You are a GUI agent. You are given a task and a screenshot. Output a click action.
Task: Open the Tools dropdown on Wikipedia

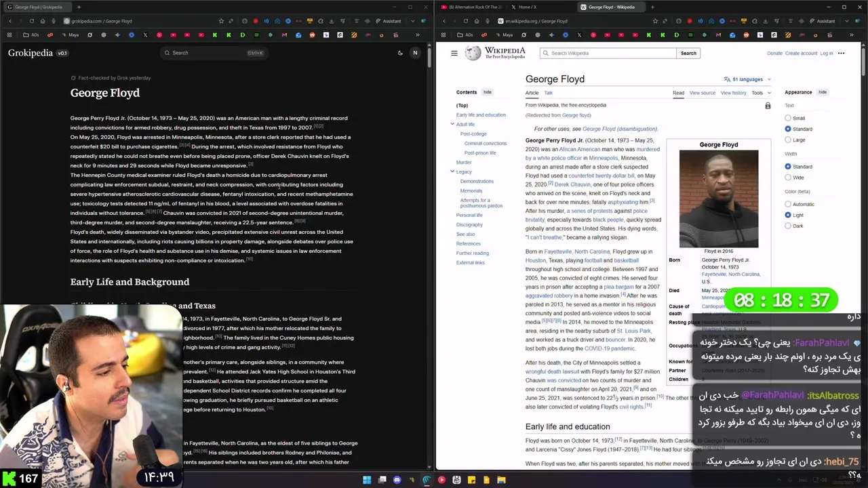[760, 93]
